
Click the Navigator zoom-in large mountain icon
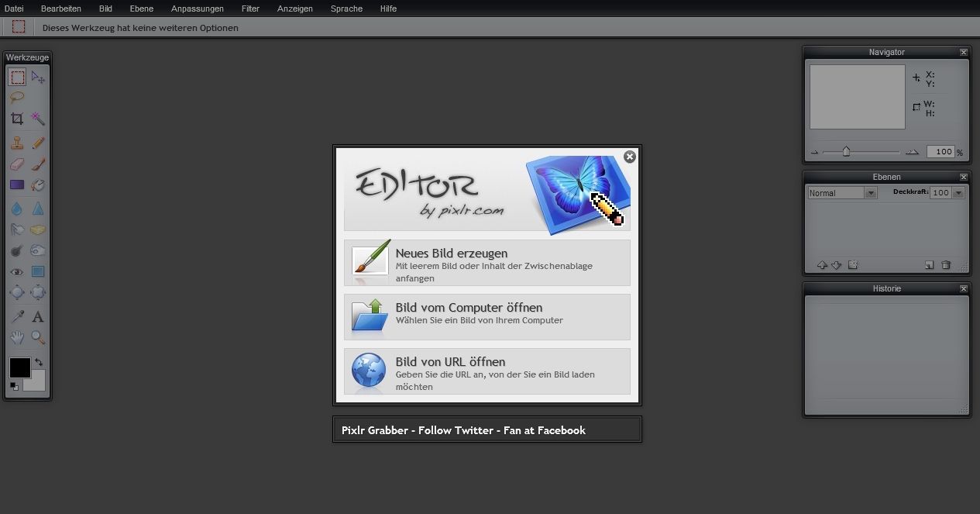(x=913, y=152)
